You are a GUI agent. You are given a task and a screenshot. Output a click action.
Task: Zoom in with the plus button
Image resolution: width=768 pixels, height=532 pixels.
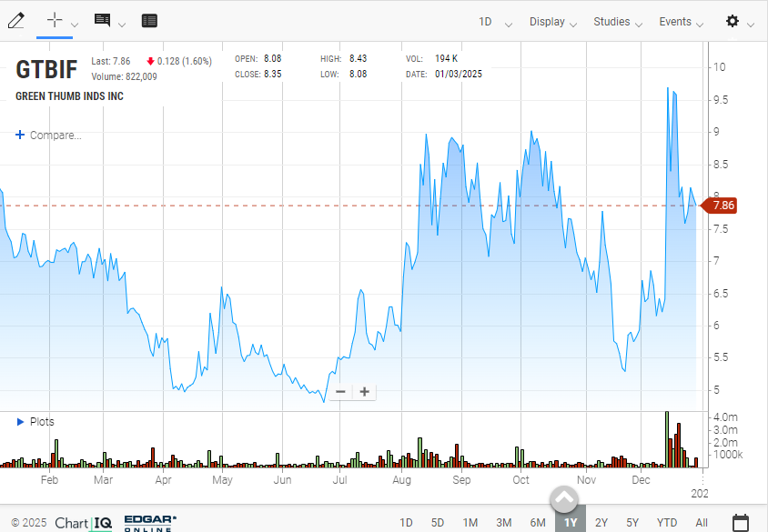pyautogui.click(x=364, y=392)
